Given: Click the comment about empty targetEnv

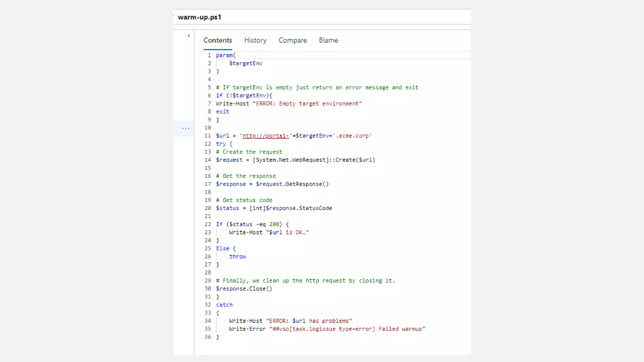Looking at the screenshot, I should click(317, 87).
